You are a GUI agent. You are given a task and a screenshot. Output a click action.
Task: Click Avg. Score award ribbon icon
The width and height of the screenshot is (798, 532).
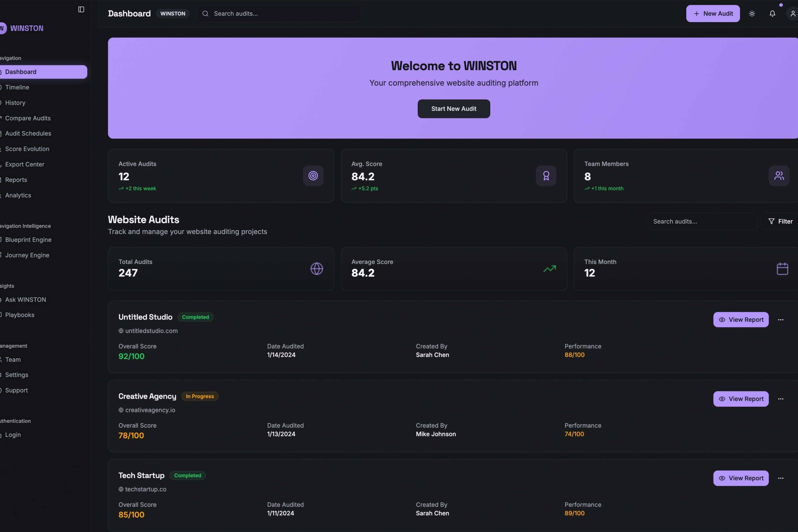point(546,176)
